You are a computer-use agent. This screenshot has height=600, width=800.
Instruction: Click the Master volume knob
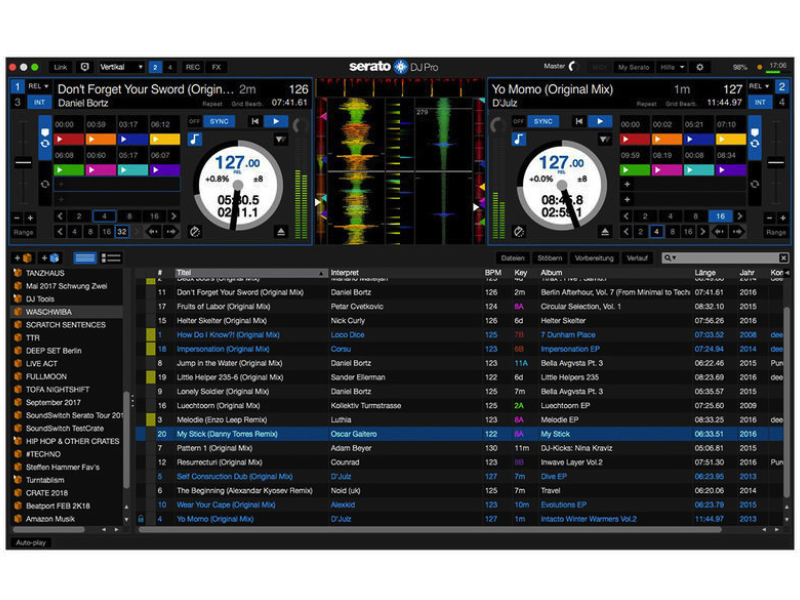click(572, 66)
